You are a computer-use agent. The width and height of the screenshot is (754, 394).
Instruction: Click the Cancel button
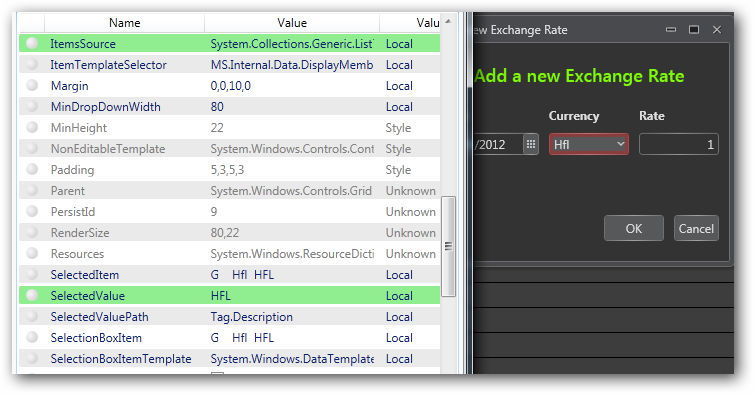click(696, 228)
